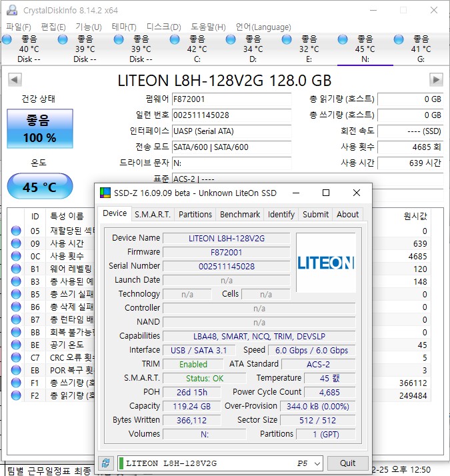
Task: Open the About tab in SSD-Z
Action: coord(348,214)
